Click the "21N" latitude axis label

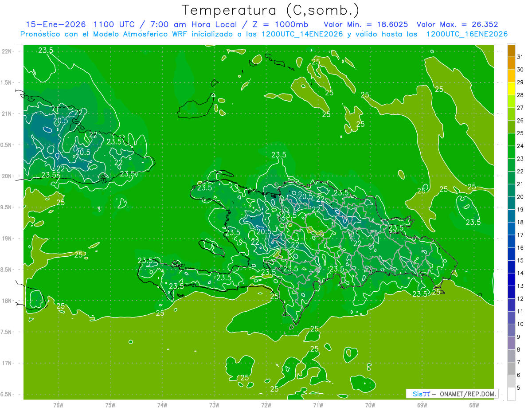[6, 114]
